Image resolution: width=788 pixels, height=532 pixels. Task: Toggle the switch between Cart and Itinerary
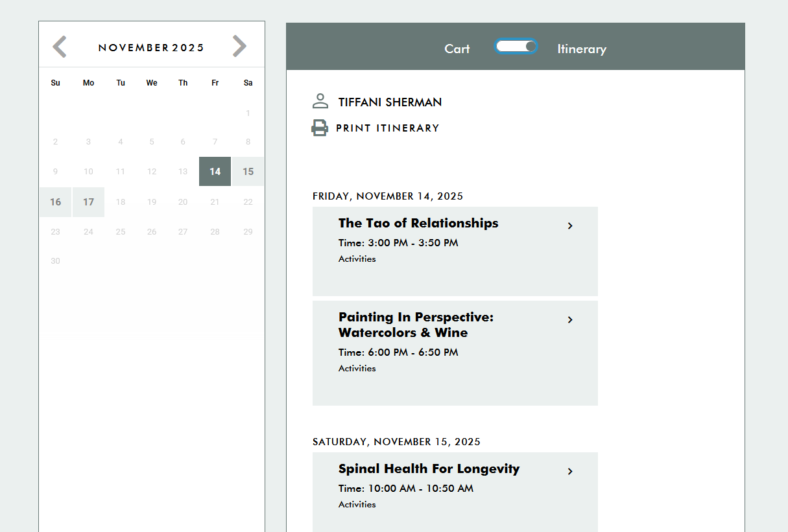[x=516, y=46]
